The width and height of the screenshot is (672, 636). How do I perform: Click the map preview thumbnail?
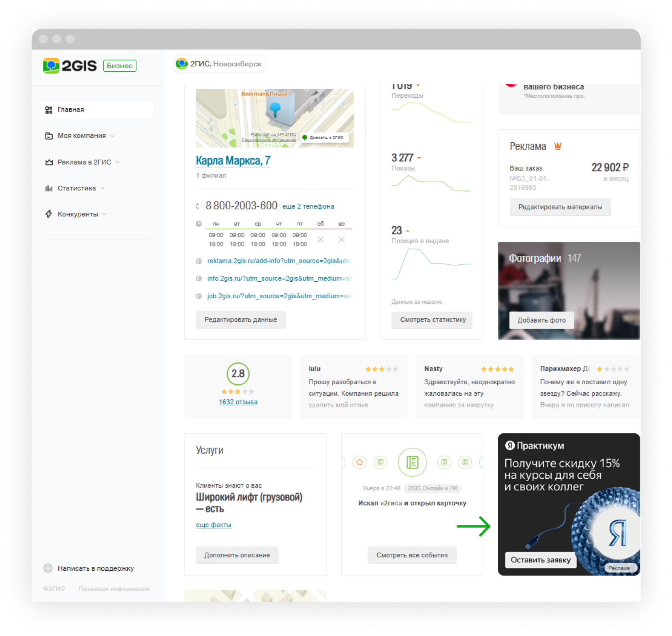click(x=274, y=118)
